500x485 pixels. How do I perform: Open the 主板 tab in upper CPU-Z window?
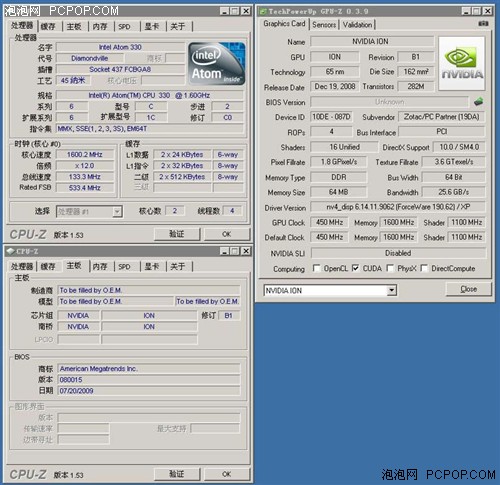point(74,26)
